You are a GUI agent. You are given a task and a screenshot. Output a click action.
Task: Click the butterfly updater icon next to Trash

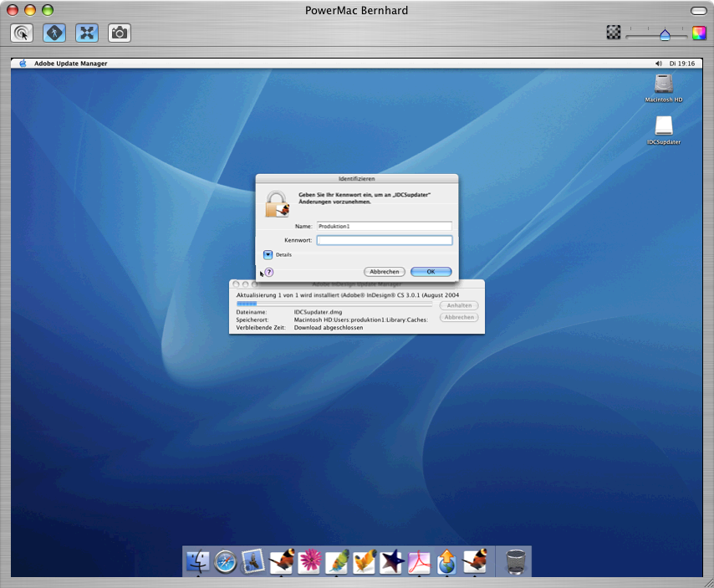pos(475,561)
